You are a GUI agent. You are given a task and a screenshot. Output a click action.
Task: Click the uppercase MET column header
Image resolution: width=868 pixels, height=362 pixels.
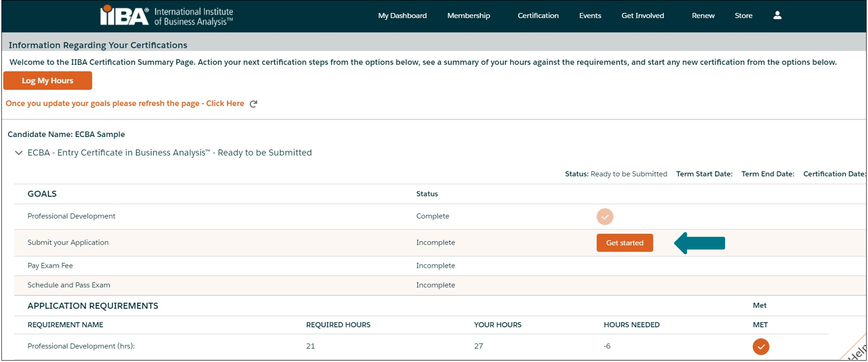pyautogui.click(x=760, y=325)
